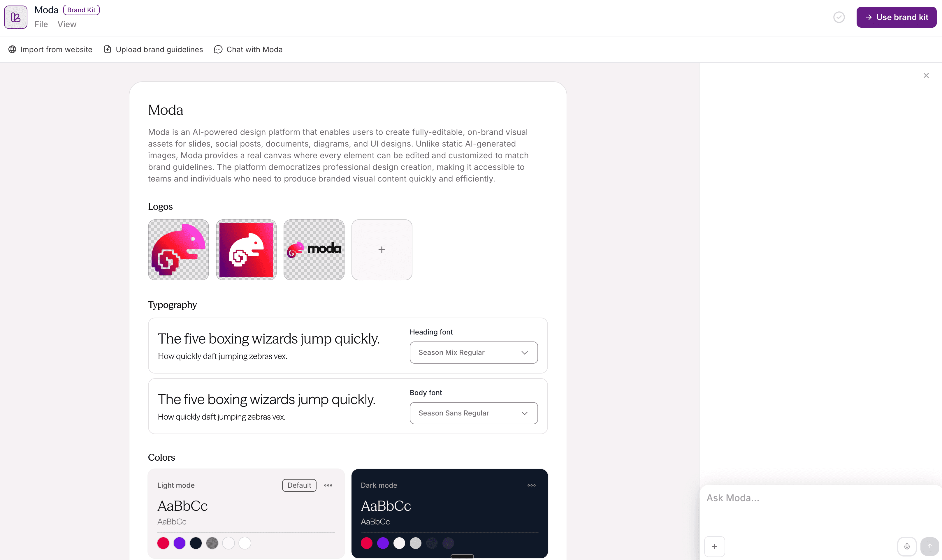The width and height of the screenshot is (942, 560).
Task: Select light gray swatch in Dark mode palette
Action: [x=416, y=543]
